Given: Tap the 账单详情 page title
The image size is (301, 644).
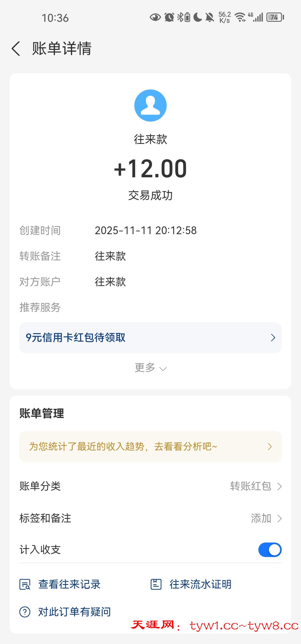Looking at the screenshot, I should [x=62, y=49].
